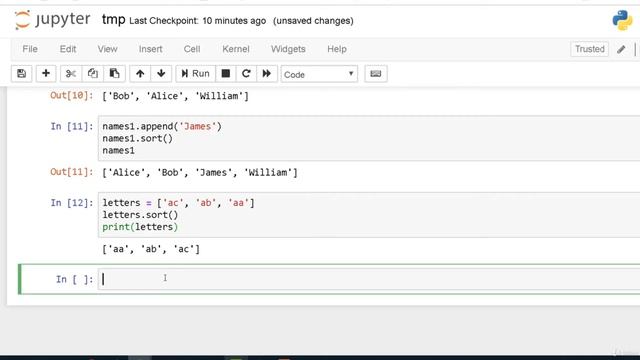Select the In [11] prompt label

(72, 127)
